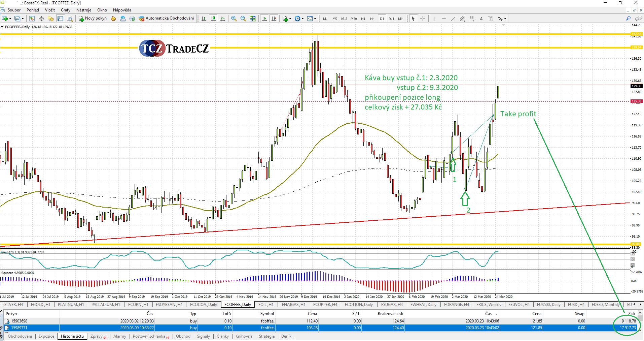Expand the indicators list dropdown arrow
Screen dimensions: 644x341
(290, 19)
